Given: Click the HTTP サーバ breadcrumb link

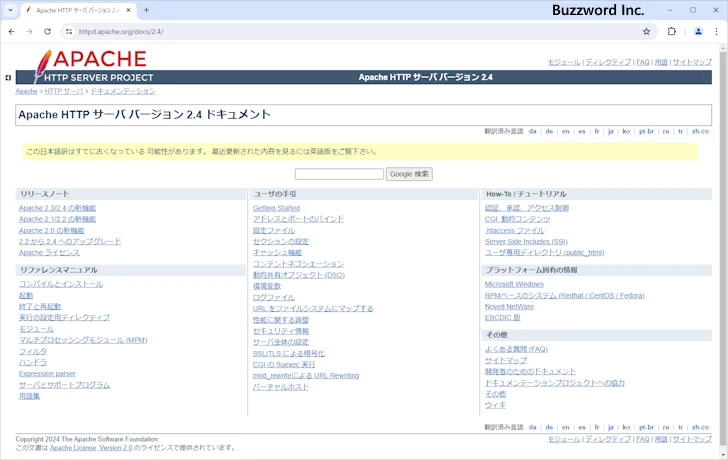Looking at the screenshot, I should tap(64, 91).
